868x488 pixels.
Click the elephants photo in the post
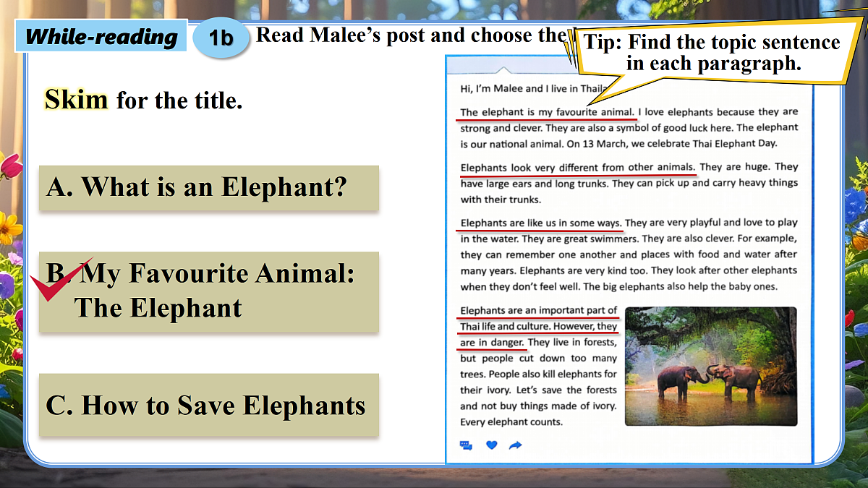710,366
